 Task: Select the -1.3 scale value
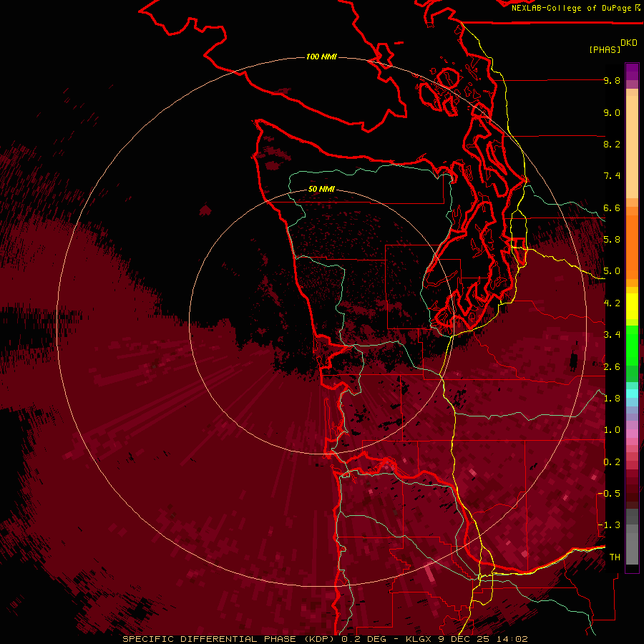pyautogui.click(x=610, y=525)
